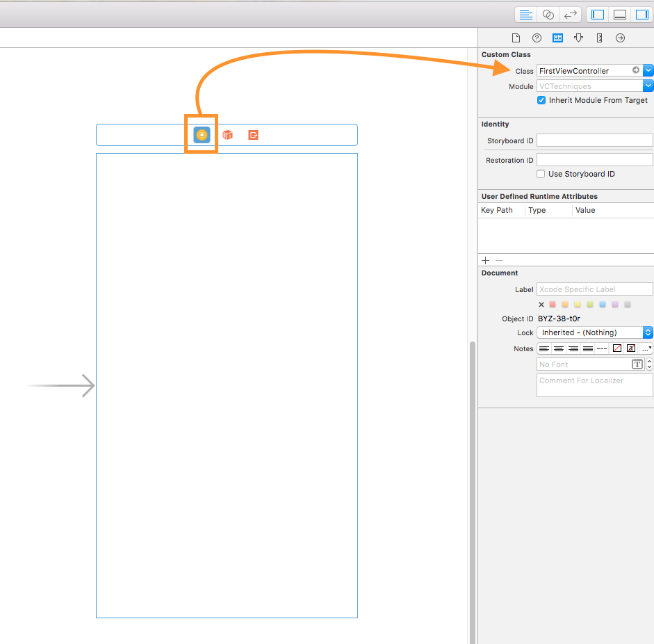654x644 pixels.
Task: Pick the red label color swatch
Action: (553, 305)
